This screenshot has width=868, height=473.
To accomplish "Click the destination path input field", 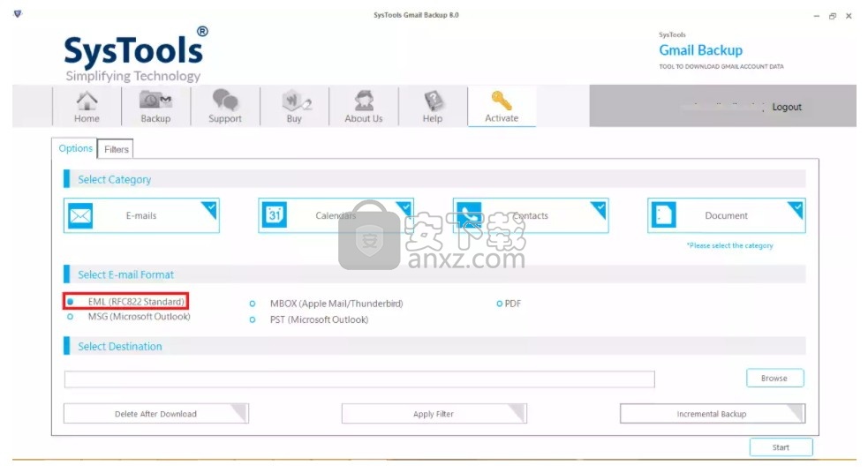I will click(x=359, y=379).
